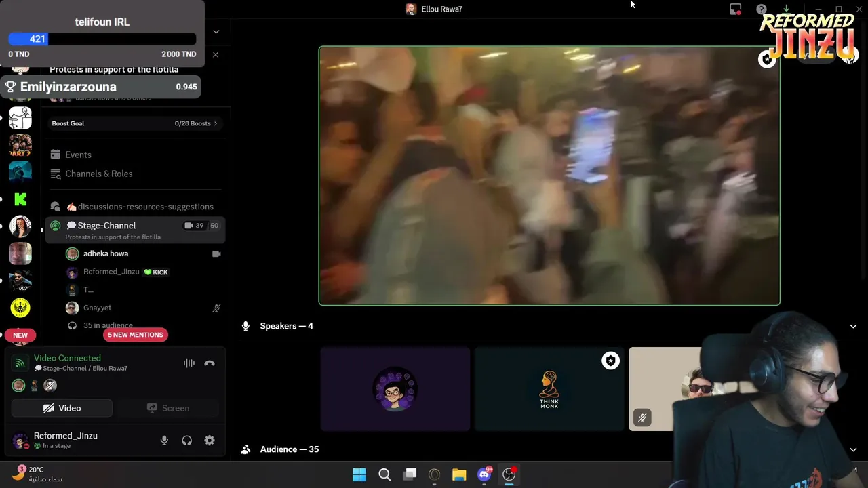Open the Help question mark icon
This screenshot has height=488, width=868.
(x=762, y=9)
